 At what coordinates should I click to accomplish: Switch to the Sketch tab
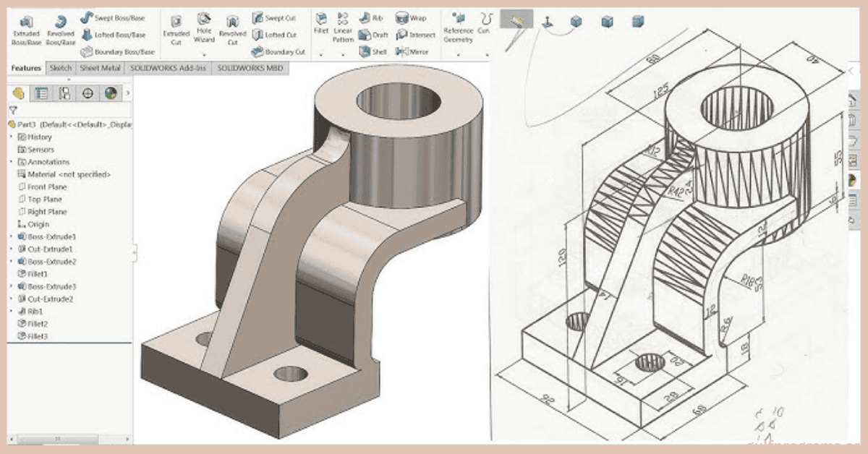61,67
